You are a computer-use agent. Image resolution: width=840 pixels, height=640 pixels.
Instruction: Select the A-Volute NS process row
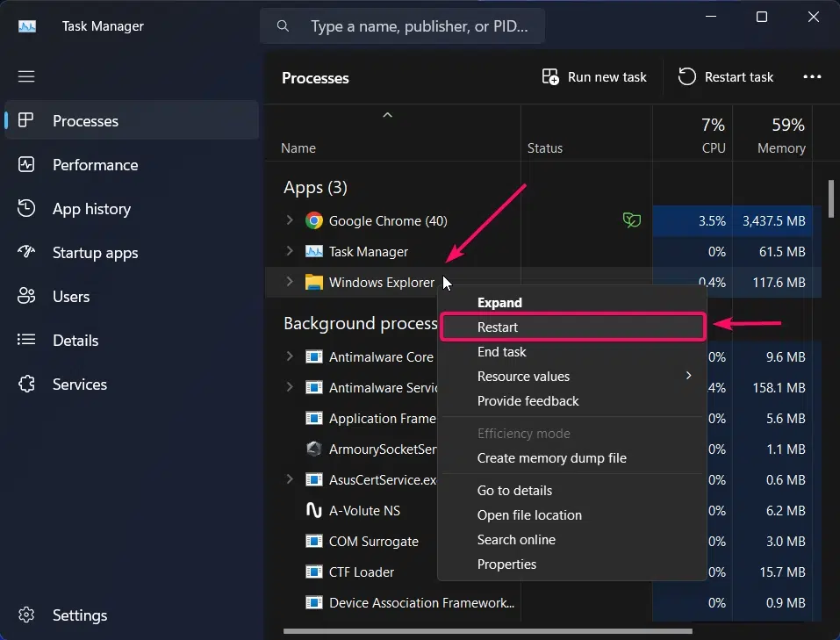coord(543,510)
